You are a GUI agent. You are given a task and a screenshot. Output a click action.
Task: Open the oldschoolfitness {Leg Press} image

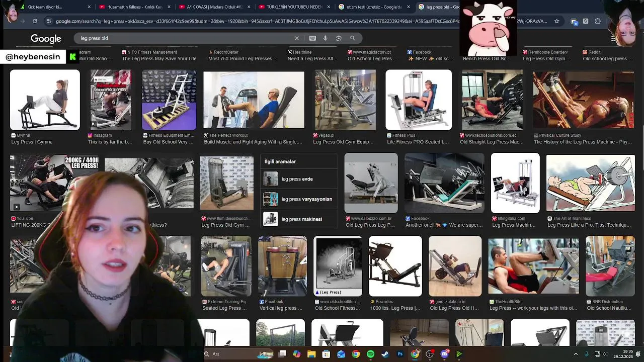tap(338, 266)
